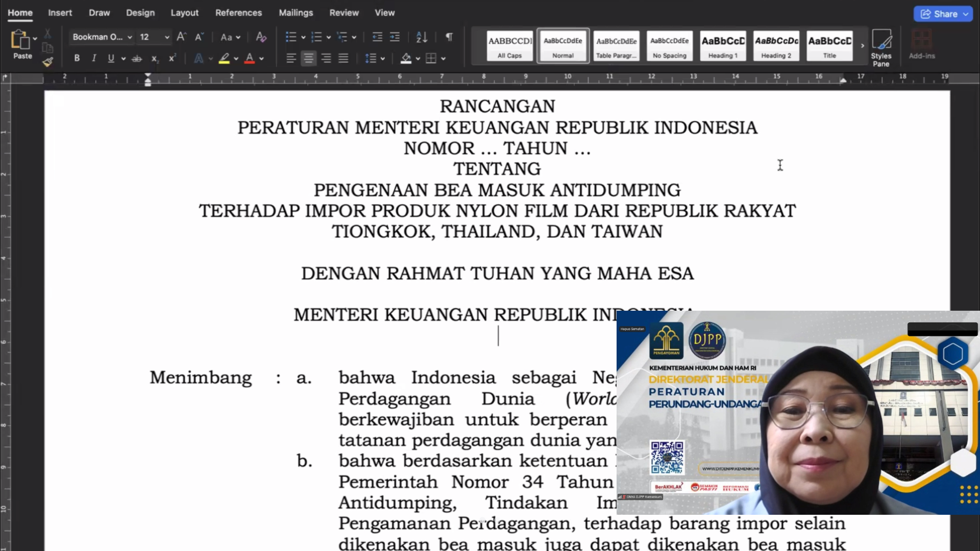Expand the styles gallery chevron
This screenshot has width=980, height=551.
coord(863,45)
